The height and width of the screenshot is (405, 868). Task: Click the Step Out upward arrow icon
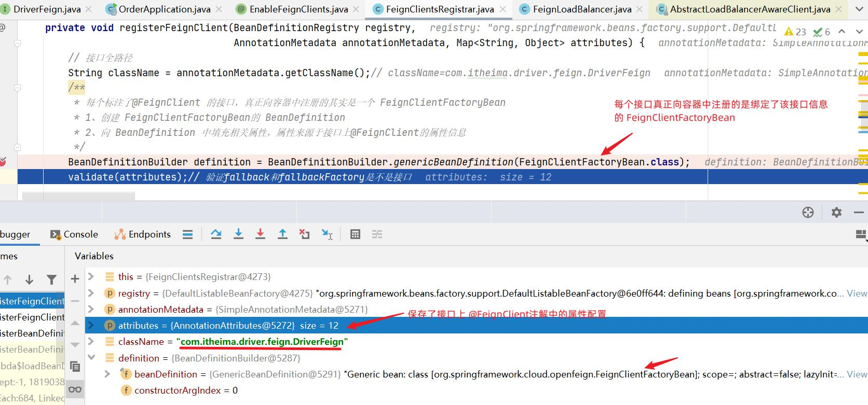click(x=282, y=234)
